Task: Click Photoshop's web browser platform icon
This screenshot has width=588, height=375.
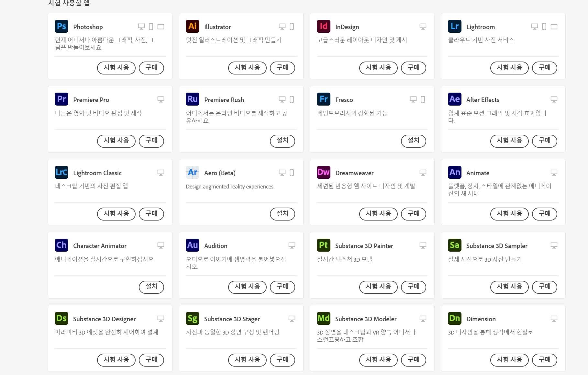Action: (161, 27)
